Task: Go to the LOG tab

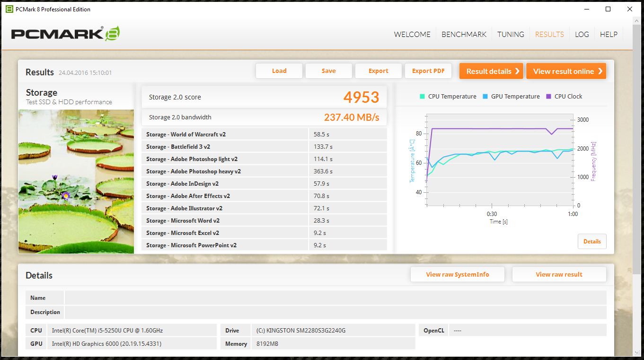Action: click(x=582, y=34)
